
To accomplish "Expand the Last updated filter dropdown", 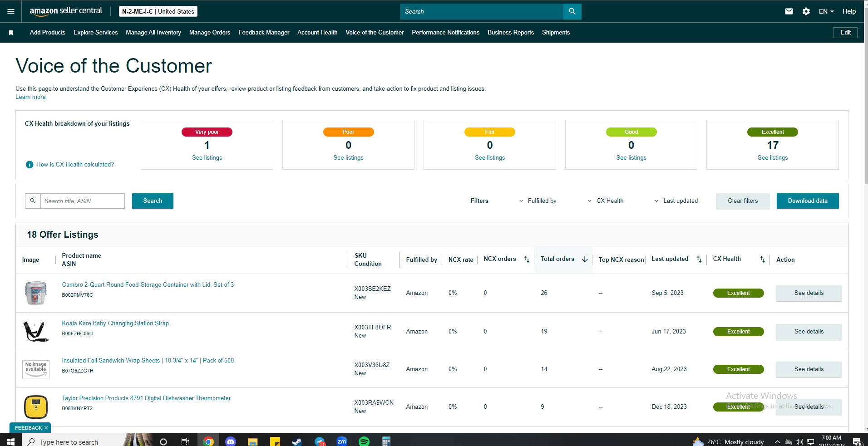I will 676,201.
